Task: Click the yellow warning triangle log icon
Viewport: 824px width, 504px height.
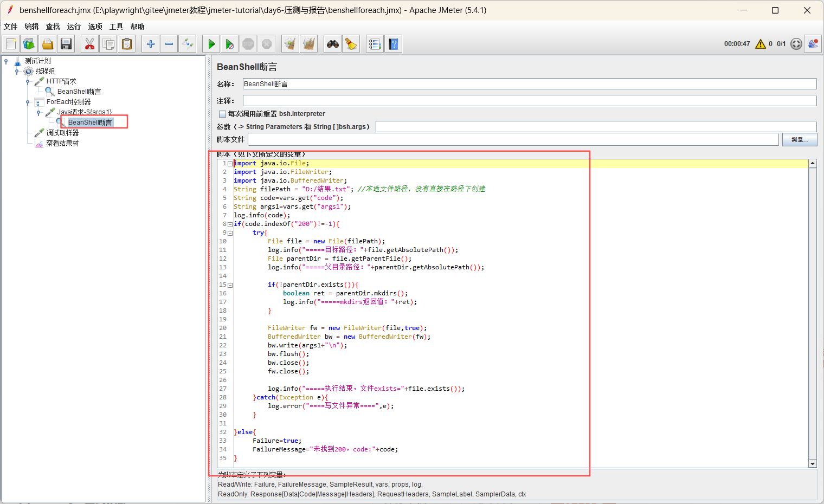Action: [x=761, y=44]
